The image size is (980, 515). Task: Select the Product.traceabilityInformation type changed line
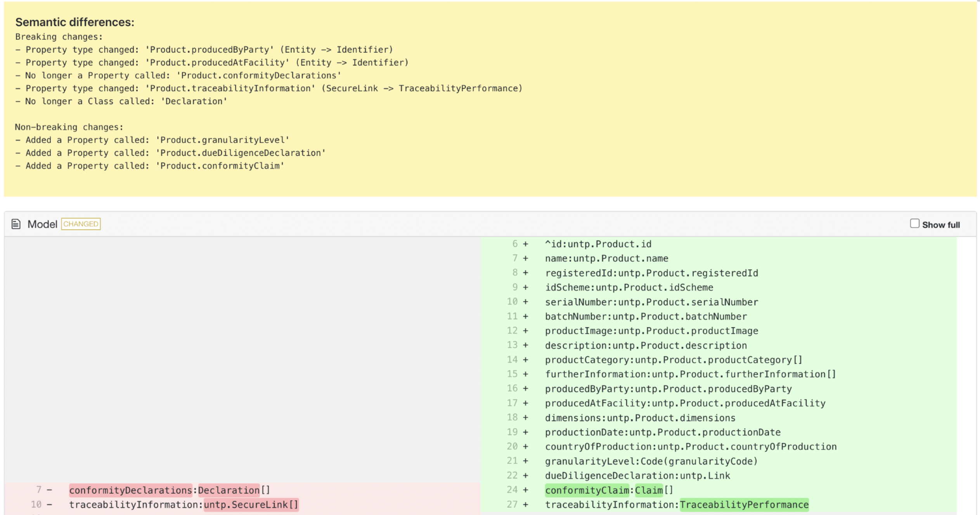coord(269,88)
